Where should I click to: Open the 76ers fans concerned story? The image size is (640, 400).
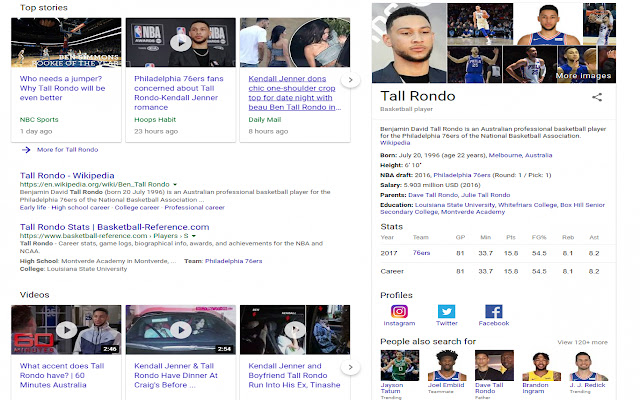(179, 93)
